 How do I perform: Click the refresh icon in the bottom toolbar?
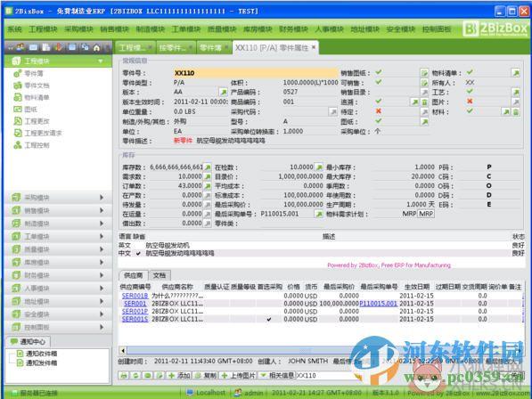click(135, 376)
